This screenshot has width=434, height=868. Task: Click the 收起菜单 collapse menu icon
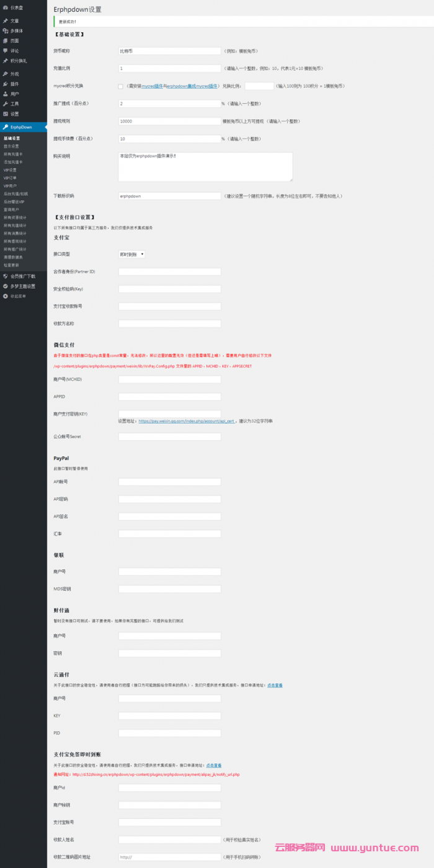pos(5,296)
